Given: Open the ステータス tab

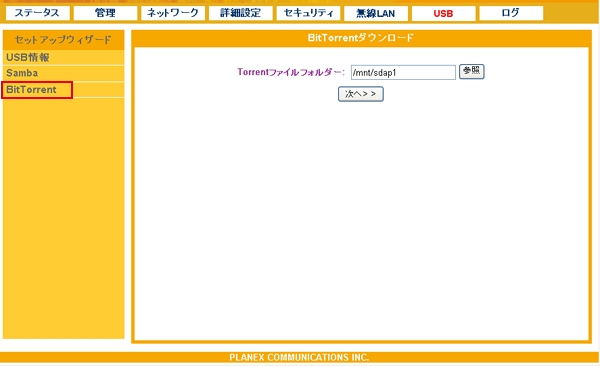Looking at the screenshot, I should tap(38, 13).
